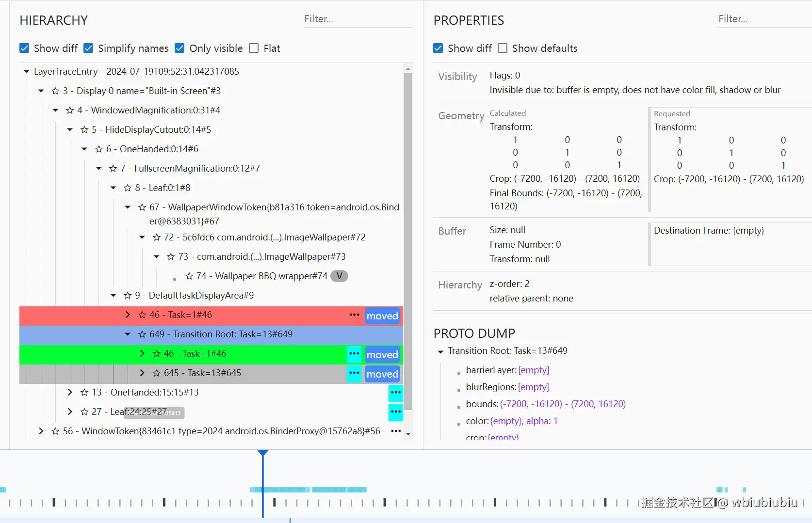Collapse the WindowedMagnification:0:31#4 node
Screen dimensions: 812x523
point(56,111)
